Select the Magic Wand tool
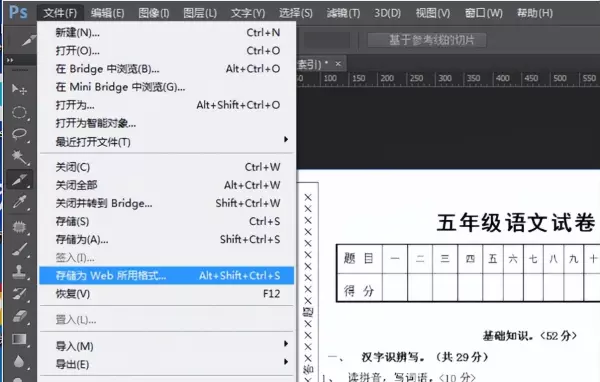 (x=19, y=157)
